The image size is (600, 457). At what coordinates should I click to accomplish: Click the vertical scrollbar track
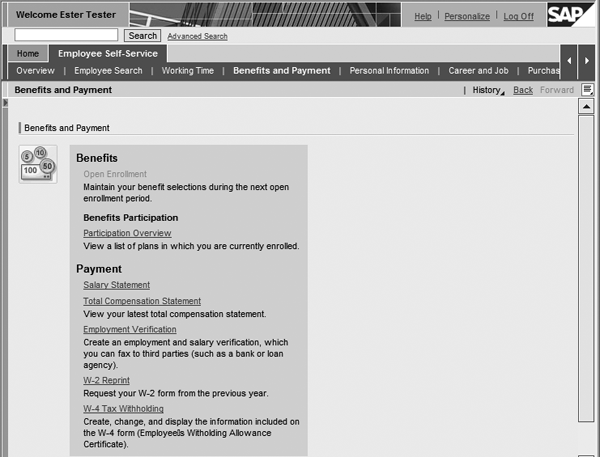coord(586,268)
